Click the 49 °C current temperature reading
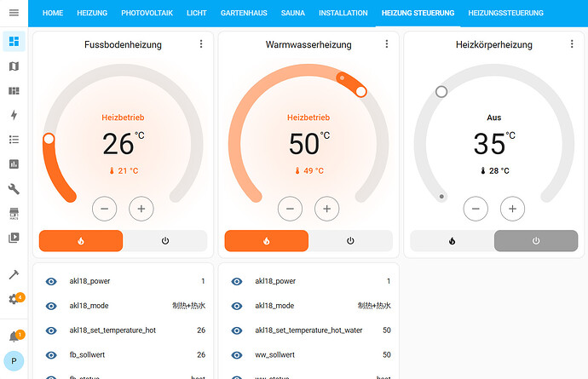588x379 pixels. coord(309,171)
